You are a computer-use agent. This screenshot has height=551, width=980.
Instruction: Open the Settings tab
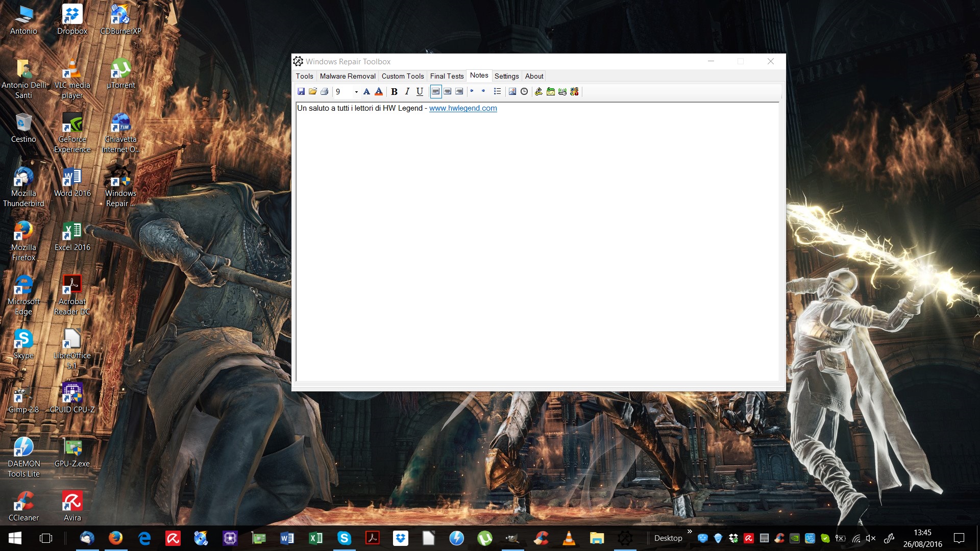pos(507,76)
